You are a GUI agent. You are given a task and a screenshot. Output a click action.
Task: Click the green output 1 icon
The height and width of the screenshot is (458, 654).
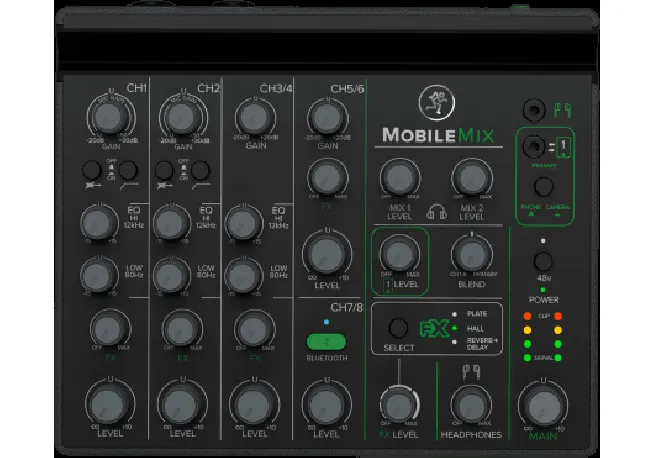pos(563,147)
